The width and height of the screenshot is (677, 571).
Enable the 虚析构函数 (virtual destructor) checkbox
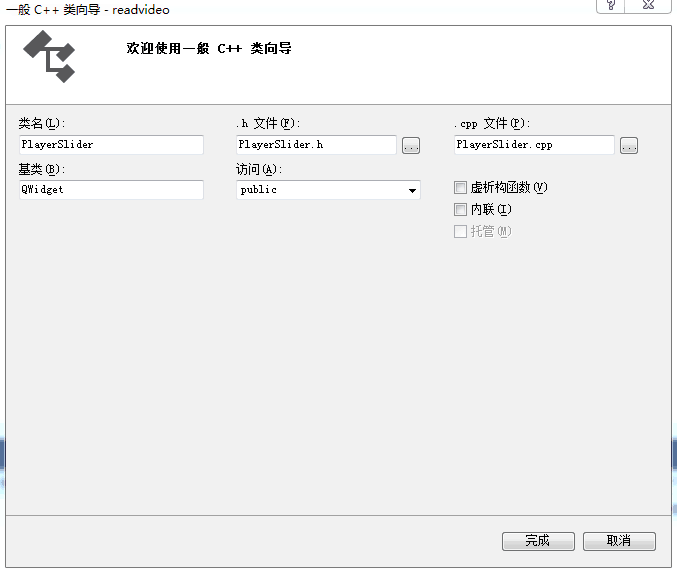point(460,187)
